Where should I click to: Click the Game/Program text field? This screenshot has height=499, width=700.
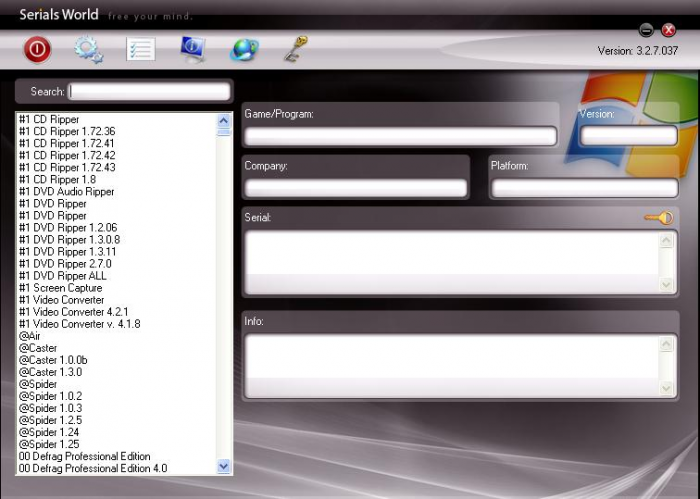[400, 136]
